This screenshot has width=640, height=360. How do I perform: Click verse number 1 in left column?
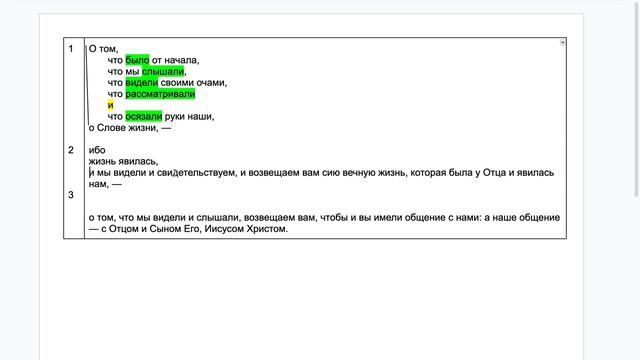pyautogui.click(x=71, y=49)
